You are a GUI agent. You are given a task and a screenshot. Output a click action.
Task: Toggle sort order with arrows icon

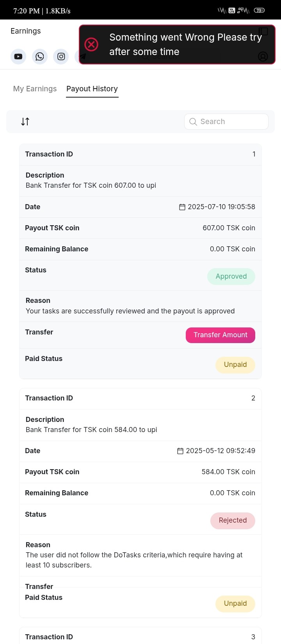(25, 121)
